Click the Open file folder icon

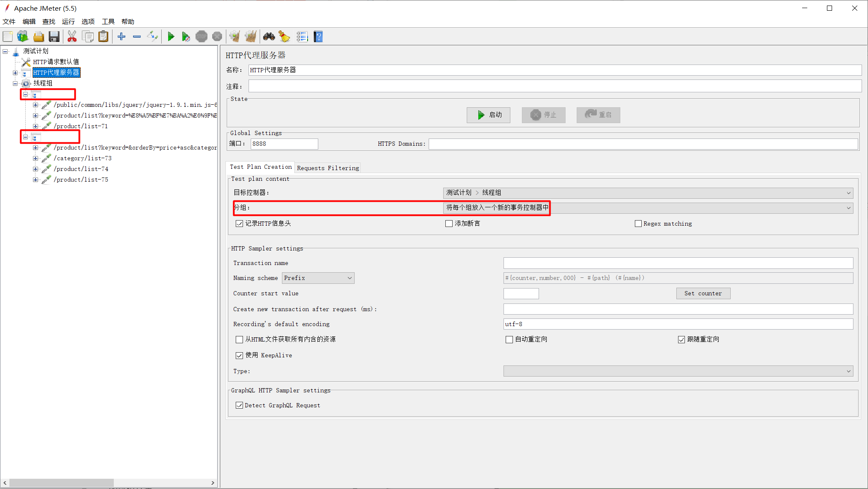coord(39,37)
